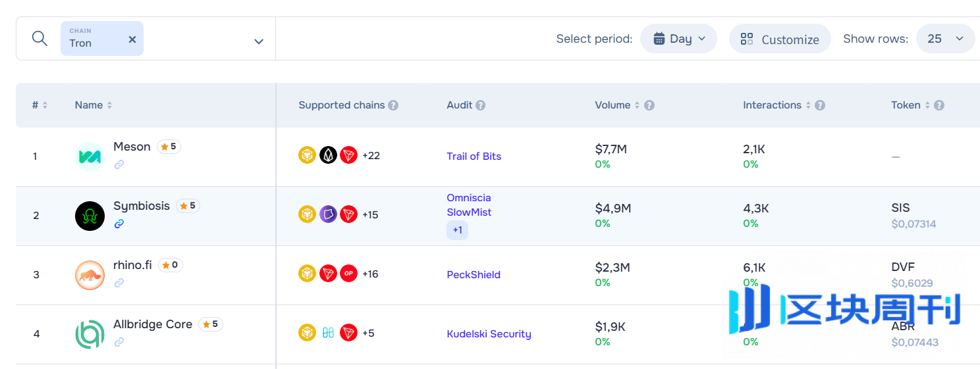The image size is (980, 369).
Task: Expand +22 more chains for Meson
Action: [x=371, y=156]
